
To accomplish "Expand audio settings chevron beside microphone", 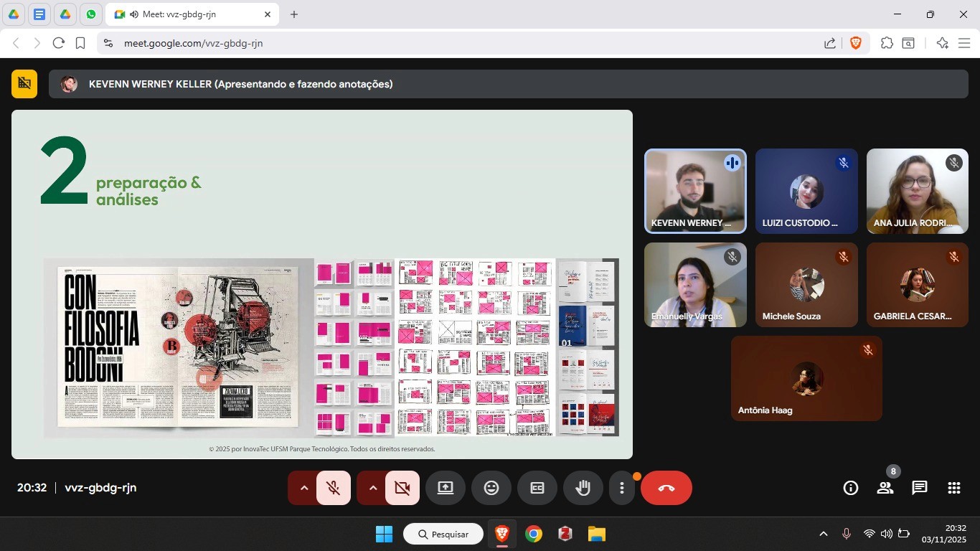I will tap(303, 488).
